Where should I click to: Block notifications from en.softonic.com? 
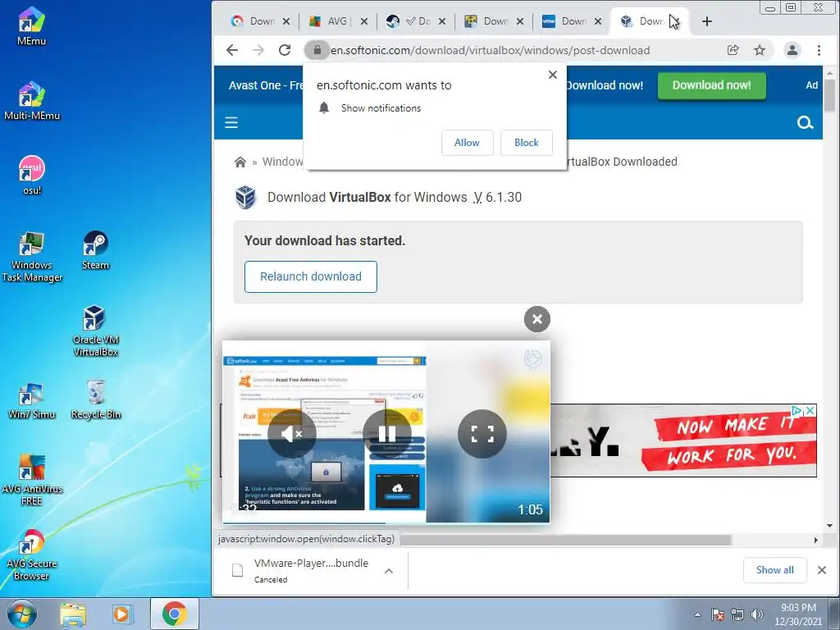point(526,143)
